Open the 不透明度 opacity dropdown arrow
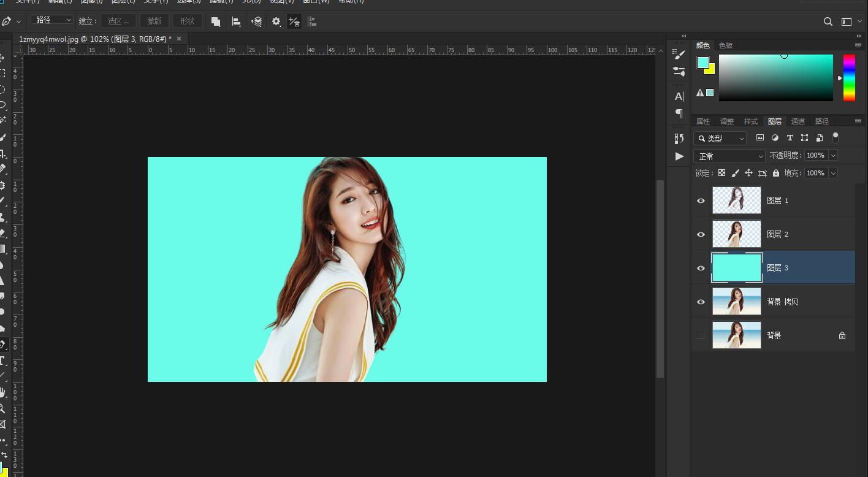The height and width of the screenshot is (477, 868). tap(833, 156)
